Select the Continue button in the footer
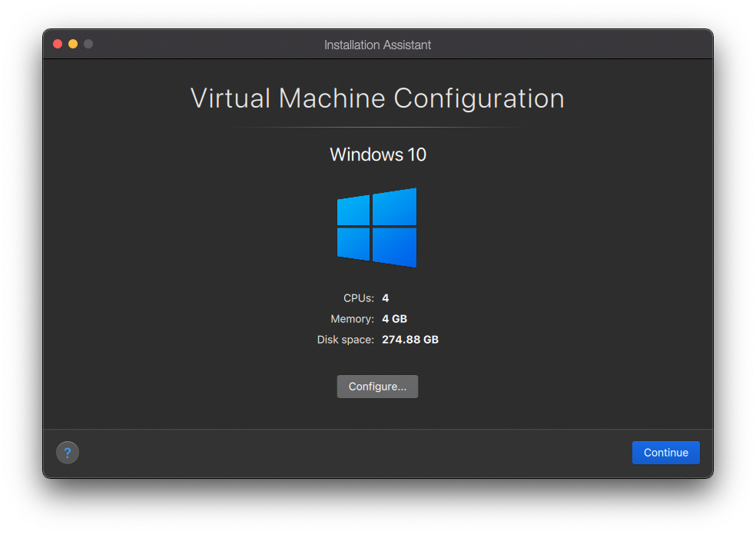This screenshot has height=535, width=756. tap(665, 452)
